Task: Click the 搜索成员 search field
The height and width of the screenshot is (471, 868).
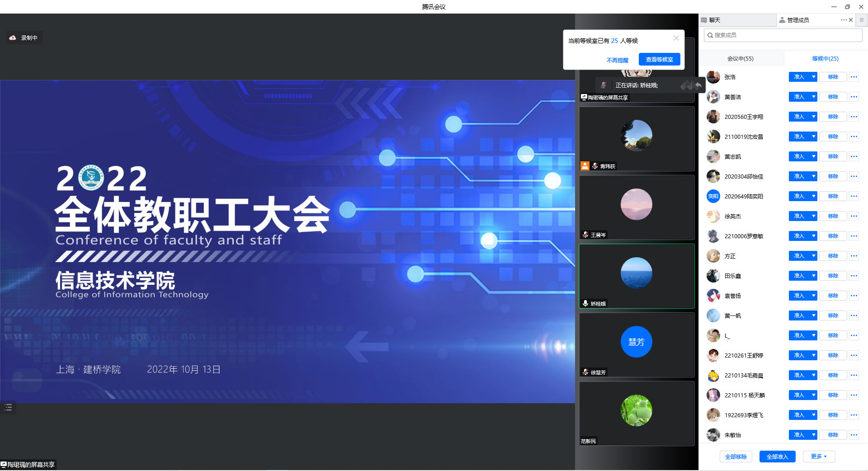Action: pyautogui.click(x=783, y=35)
